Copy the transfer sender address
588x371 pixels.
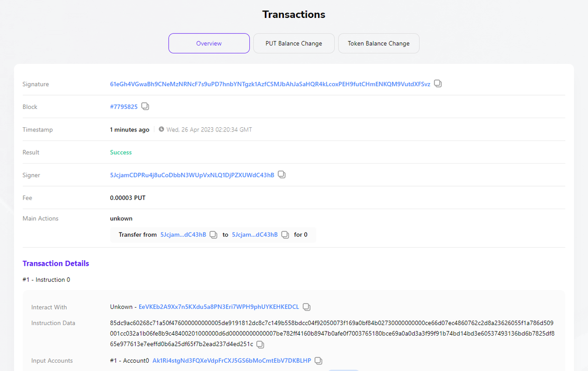coord(213,235)
